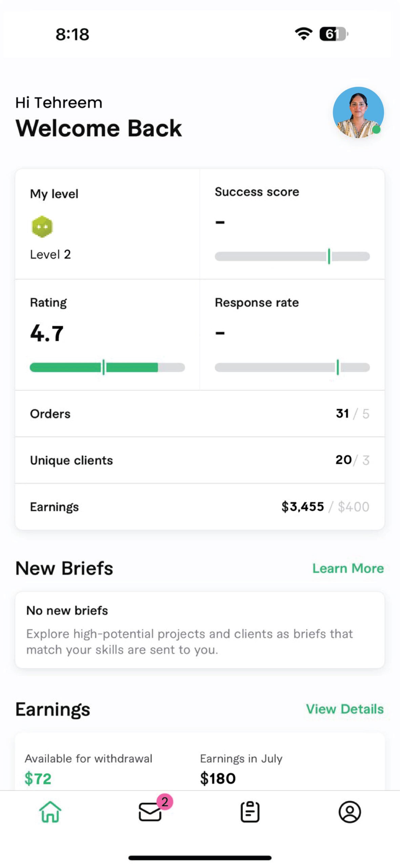Tap the battery status icon

(333, 34)
